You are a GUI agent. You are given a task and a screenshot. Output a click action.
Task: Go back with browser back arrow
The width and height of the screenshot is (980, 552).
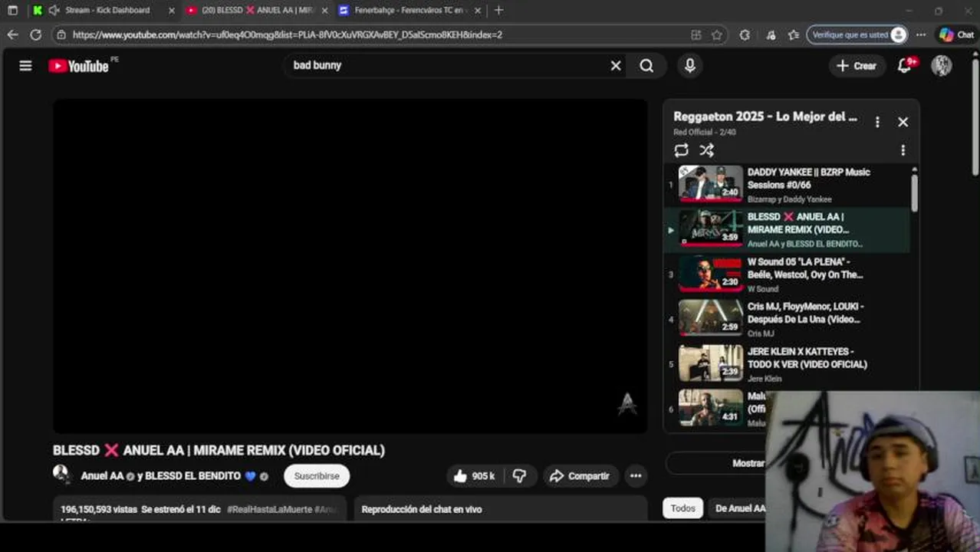click(12, 34)
